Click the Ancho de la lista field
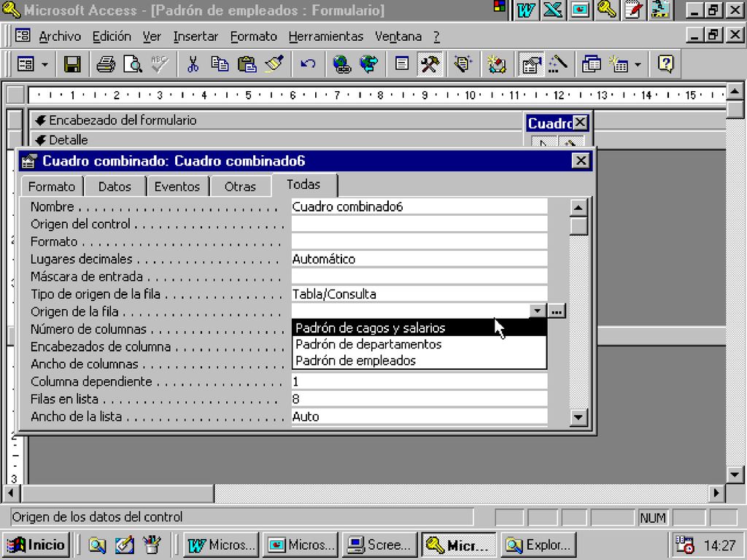This screenshot has height=560, width=747. [419, 416]
